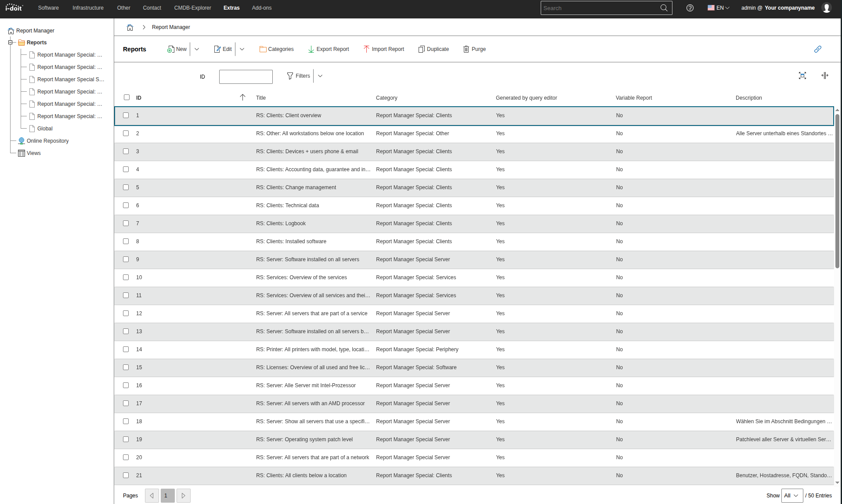842x504 pixels.
Task: Open Online Repository in tree
Action: (x=47, y=141)
